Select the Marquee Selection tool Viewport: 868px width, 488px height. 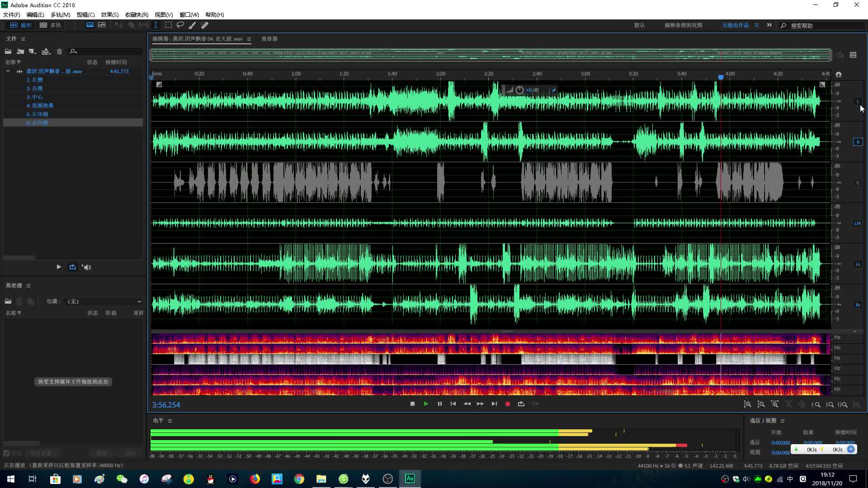tap(169, 25)
